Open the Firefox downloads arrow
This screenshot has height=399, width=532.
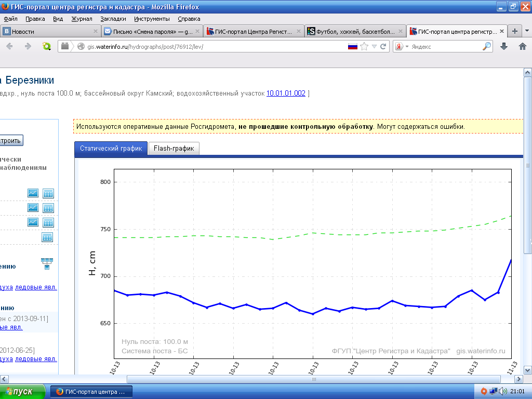tap(503, 46)
